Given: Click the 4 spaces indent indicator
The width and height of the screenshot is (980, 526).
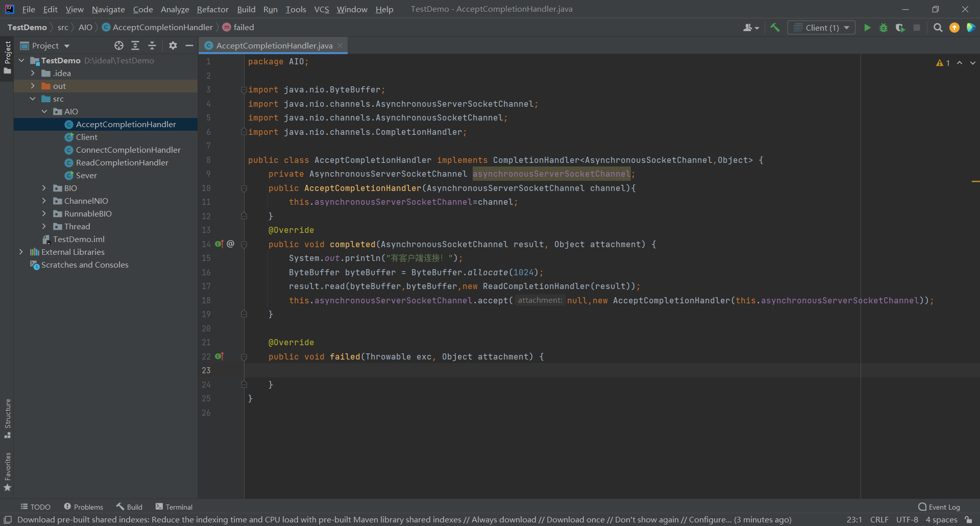Looking at the screenshot, I should click(941, 520).
